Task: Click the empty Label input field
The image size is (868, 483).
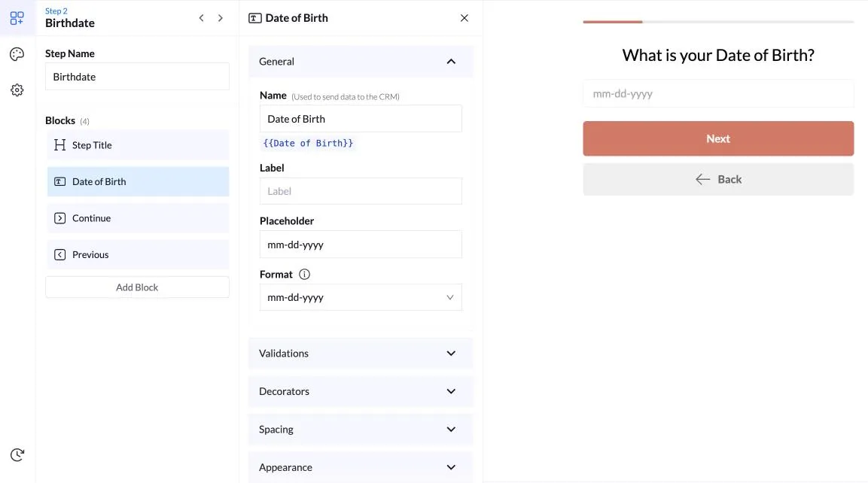Action: point(361,191)
